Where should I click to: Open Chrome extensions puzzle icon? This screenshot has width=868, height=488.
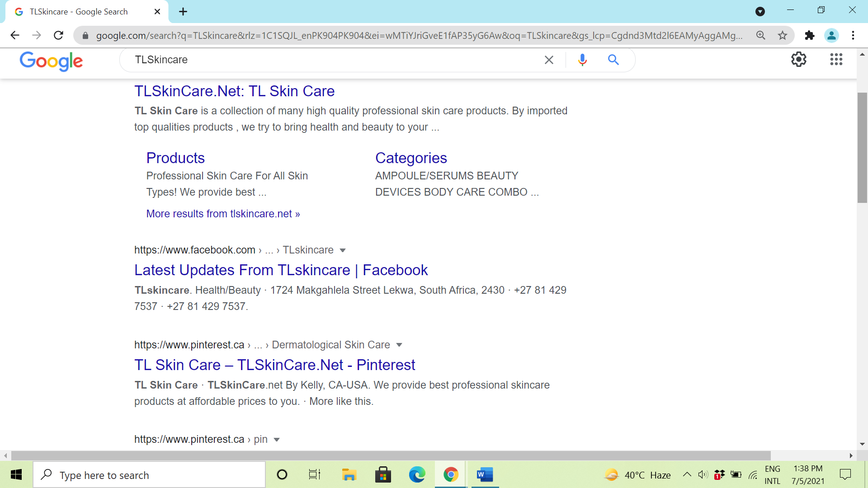click(x=810, y=35)
